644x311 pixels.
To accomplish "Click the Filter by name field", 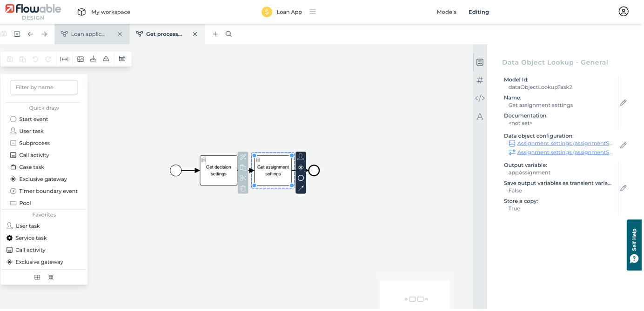I will click(44, 87).
